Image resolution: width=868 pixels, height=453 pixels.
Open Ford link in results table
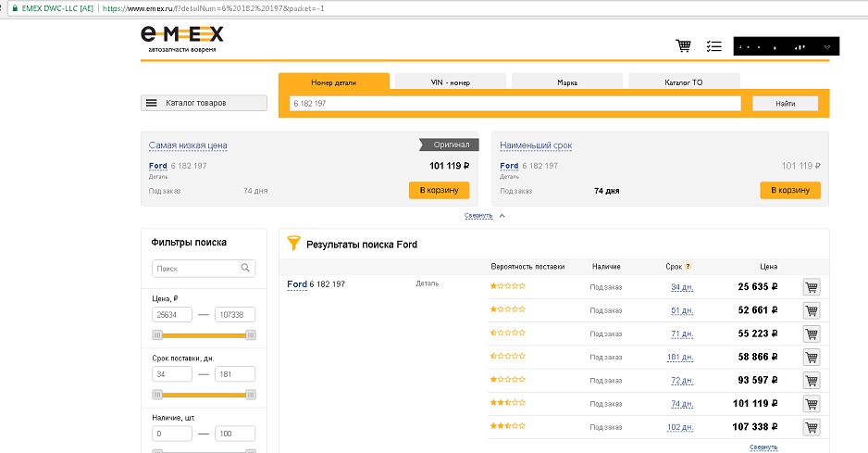(297, 284)
